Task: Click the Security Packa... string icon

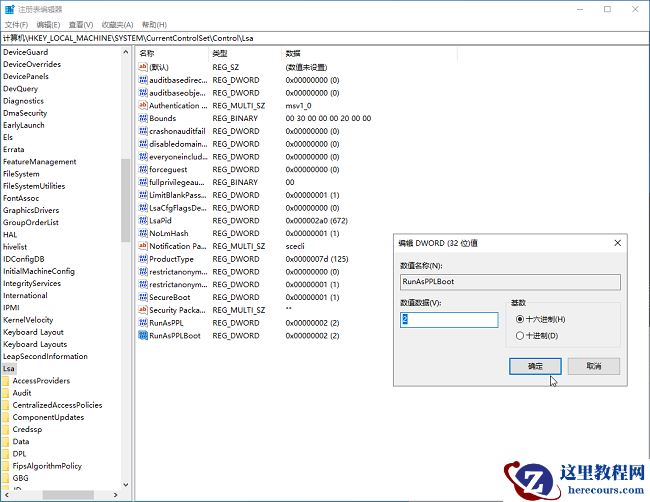Action: point(143,310)
